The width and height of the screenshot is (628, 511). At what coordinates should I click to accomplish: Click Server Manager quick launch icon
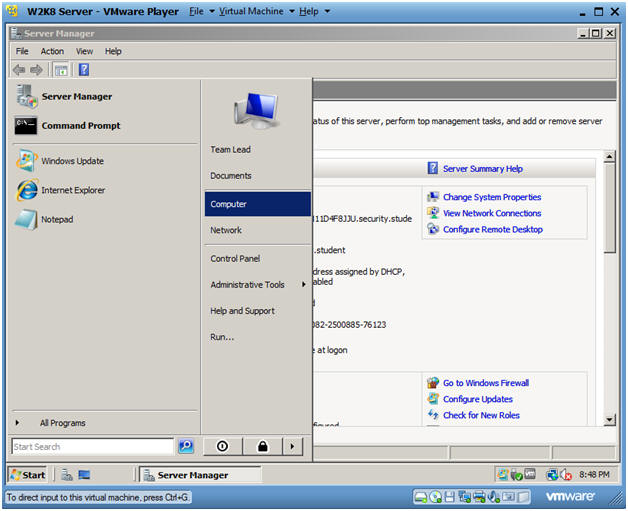coord(67,475)
